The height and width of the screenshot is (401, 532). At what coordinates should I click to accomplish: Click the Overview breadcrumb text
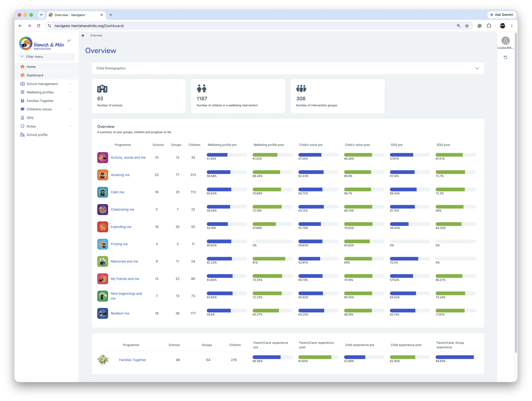[x=96, y=35]
